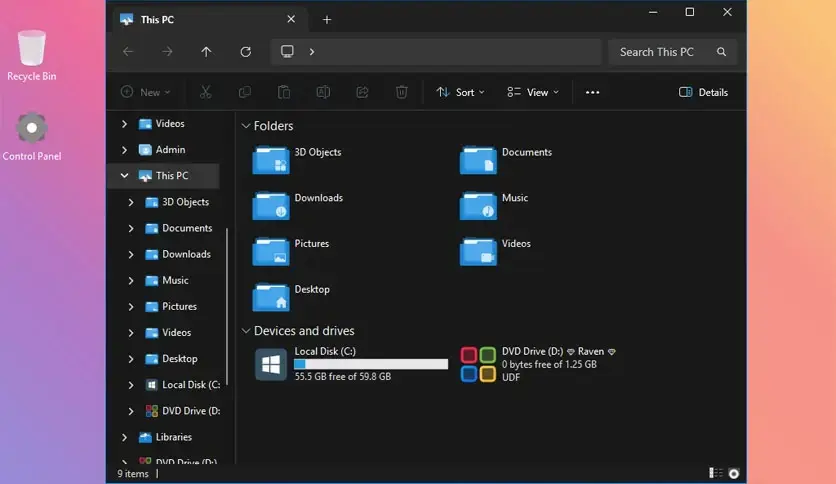Click the Rename toolbar icon
The width and height of the screenshot is (836, 484).
point(323,92)
